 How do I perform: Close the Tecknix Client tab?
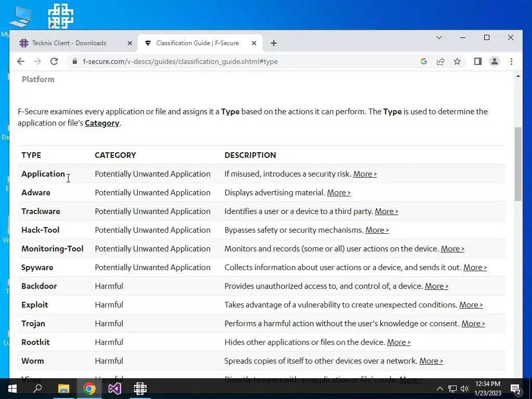coord(129,43)
